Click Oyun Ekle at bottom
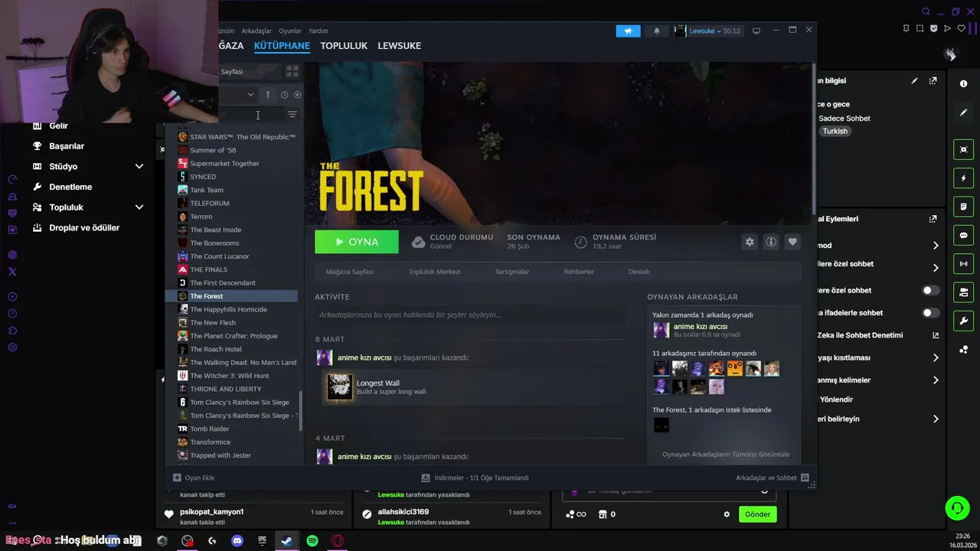 pyautogui.click(x=194, y=478)
